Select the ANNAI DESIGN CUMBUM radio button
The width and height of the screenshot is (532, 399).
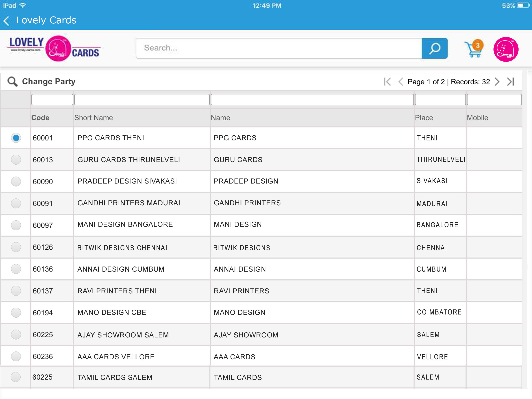(x=16, y=269)
